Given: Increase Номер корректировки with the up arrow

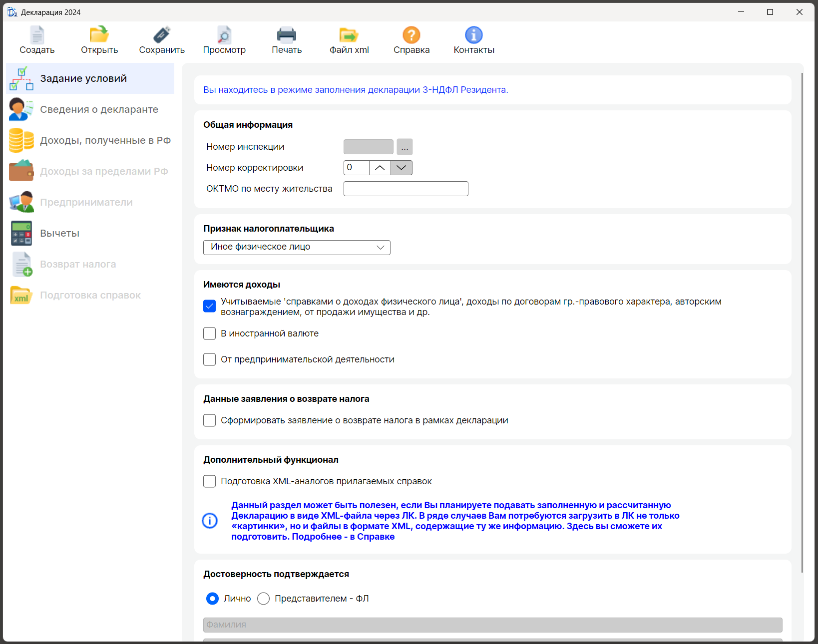Looking at the screenshot, I should [380, 168].
